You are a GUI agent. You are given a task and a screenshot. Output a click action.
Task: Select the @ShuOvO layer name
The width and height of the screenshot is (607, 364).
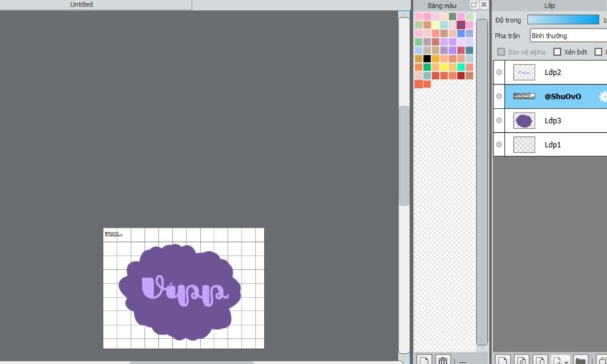(x=563, y=97)
